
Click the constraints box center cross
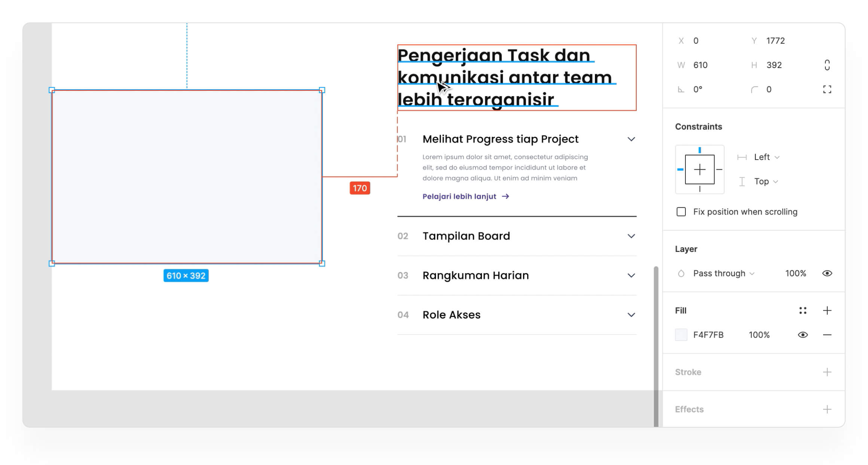click(699, 170)
